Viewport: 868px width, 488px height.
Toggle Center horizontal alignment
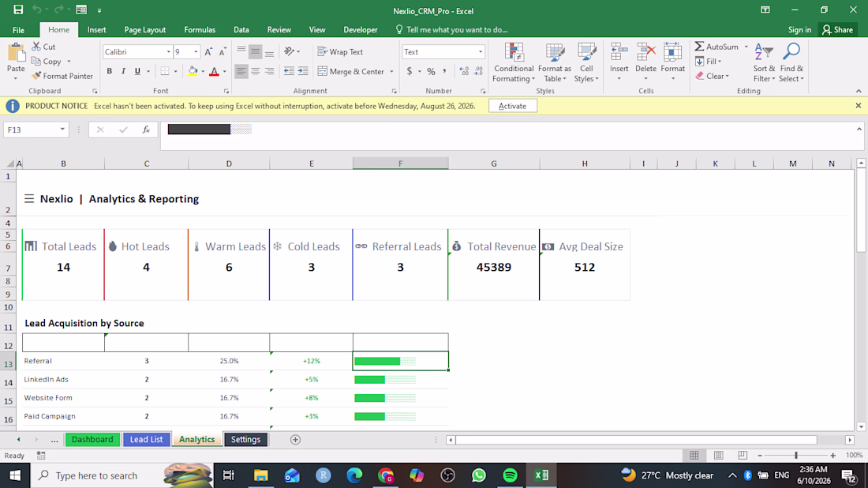click(255, 71)
